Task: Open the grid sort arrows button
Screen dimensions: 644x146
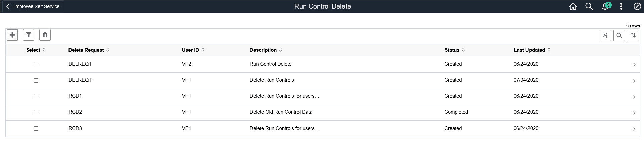Action: (x=633, y=35)
